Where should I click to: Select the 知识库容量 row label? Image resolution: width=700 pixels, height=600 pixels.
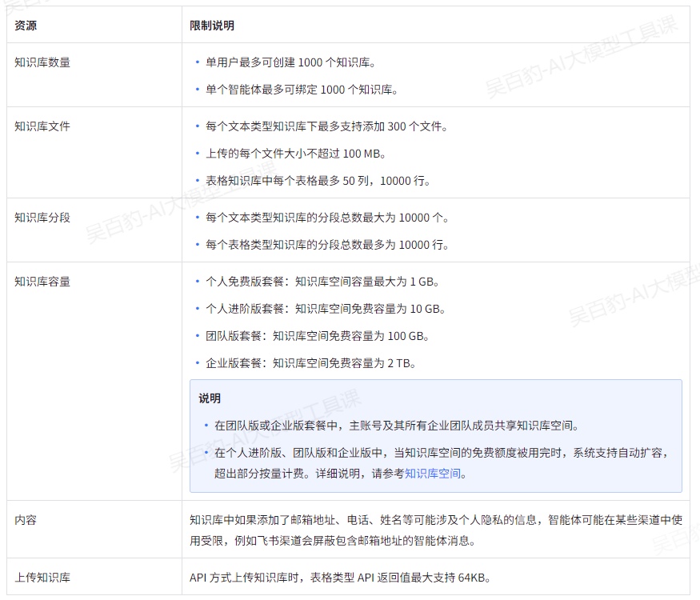point(42,282)
